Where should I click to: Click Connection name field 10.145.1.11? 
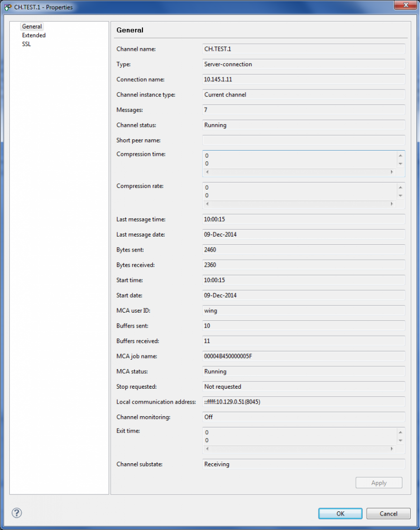(x=303, y=79)
